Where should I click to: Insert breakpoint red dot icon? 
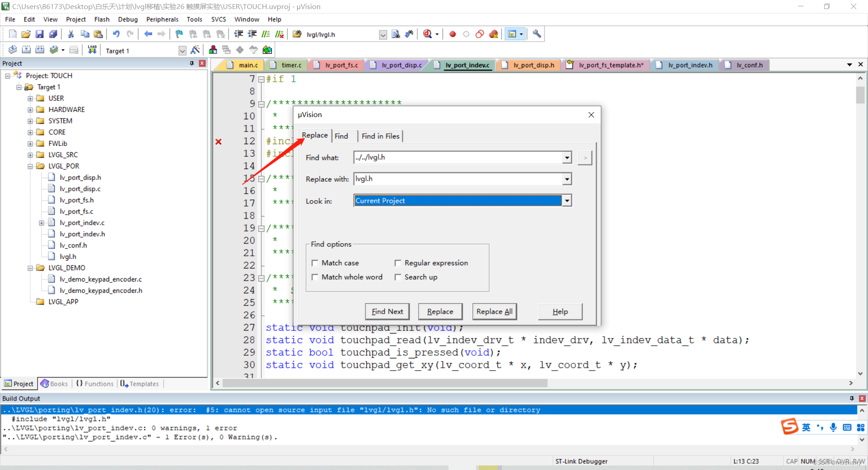(453, 34)
